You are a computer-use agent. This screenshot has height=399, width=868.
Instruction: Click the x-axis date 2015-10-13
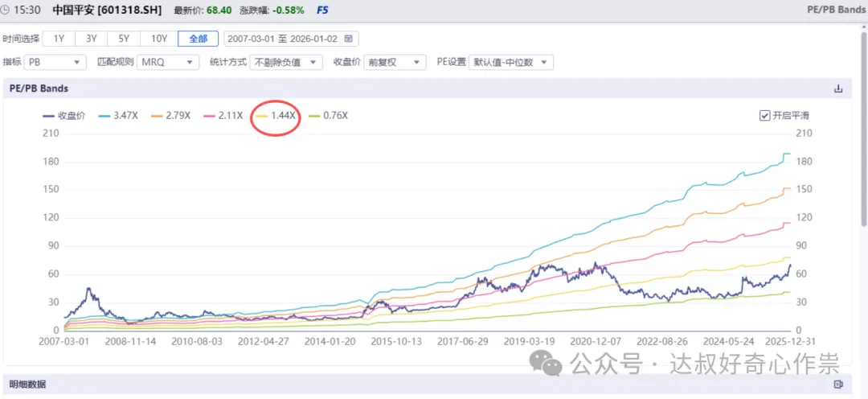point(396,341)
